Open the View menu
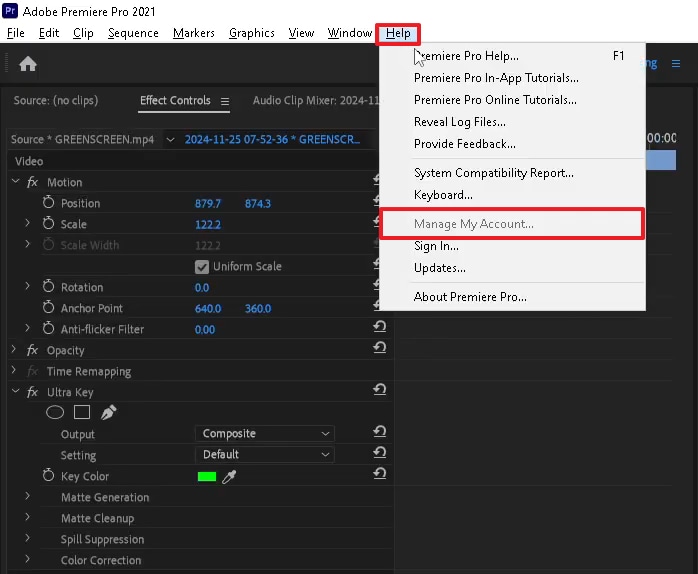 [x=301, y=33]
